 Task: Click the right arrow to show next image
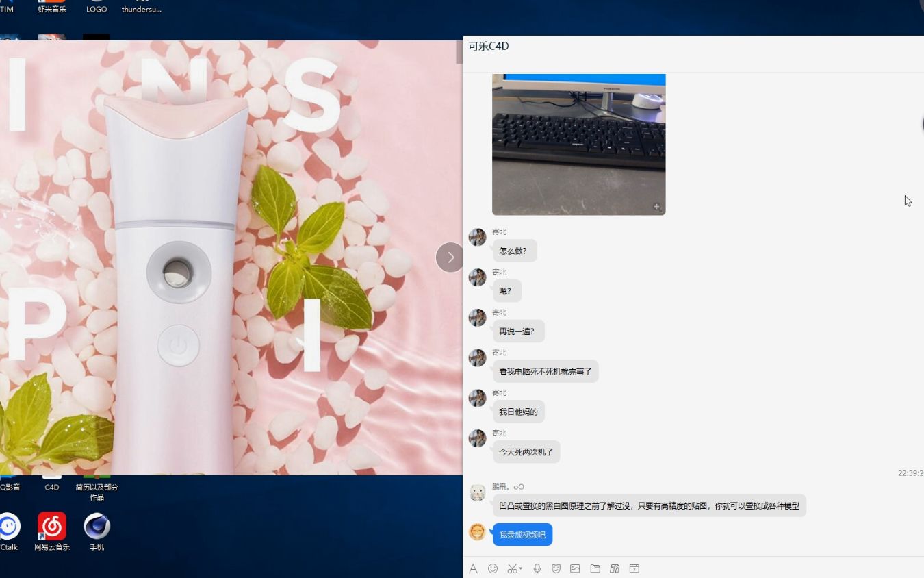pyautogui.click(x=450, y=257)
